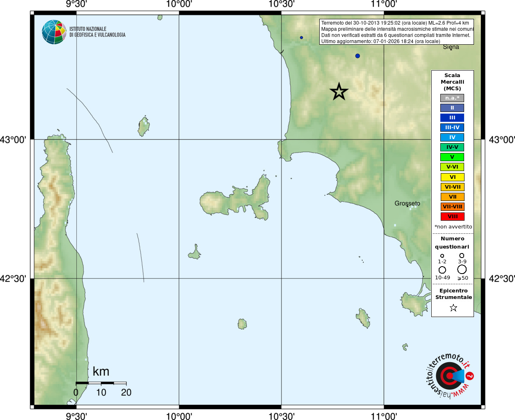The image size is (515, 420).
Task: Click the Siena city label
Action: pyautogui.click(x=451, y=47)
